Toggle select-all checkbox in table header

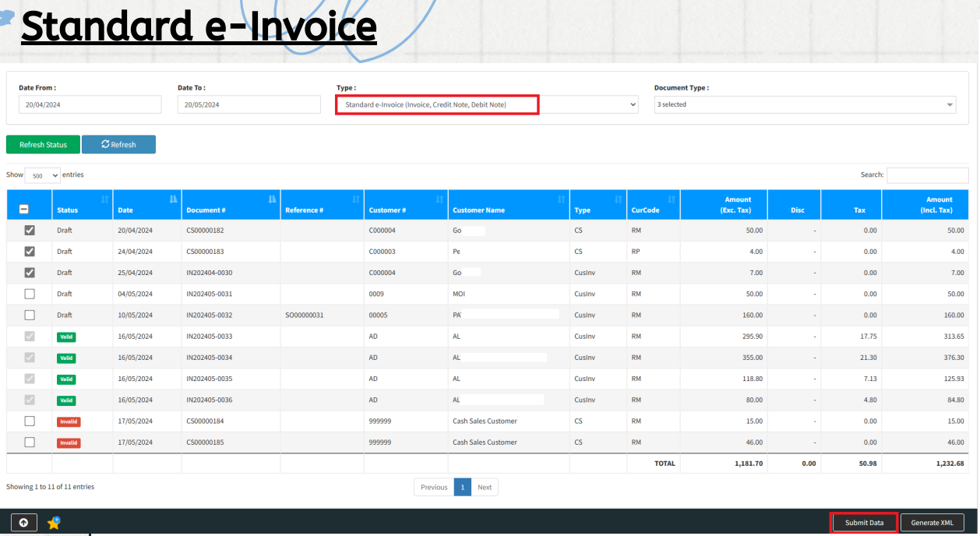pyautogui.click(x=24, y=209)
